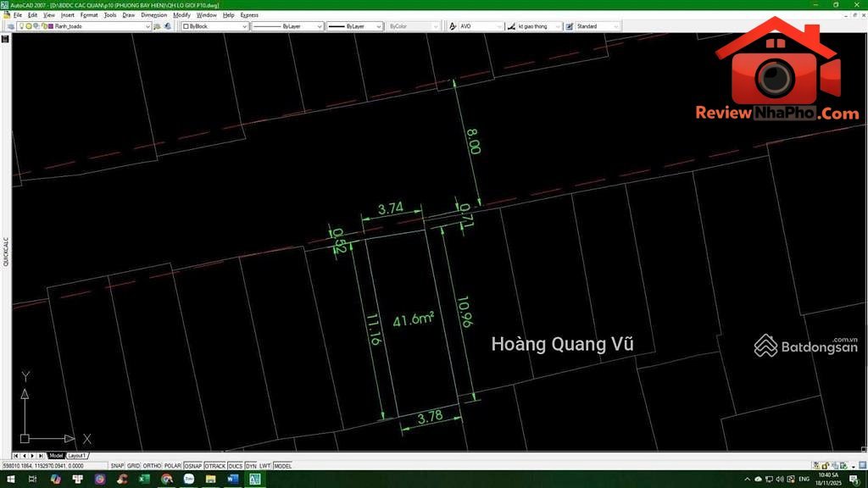The height and width of the screenshot is (488, 868).
Task: Click the Dimension Style icon
Action: 511,26
